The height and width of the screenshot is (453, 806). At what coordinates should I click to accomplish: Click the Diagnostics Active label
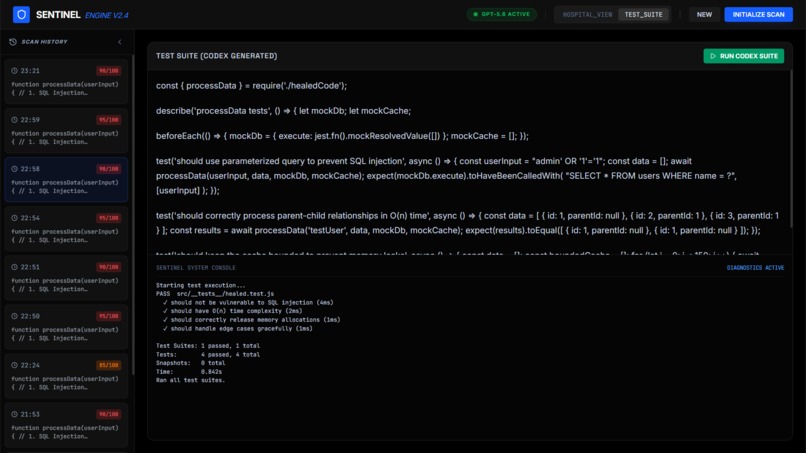point(755,268)
